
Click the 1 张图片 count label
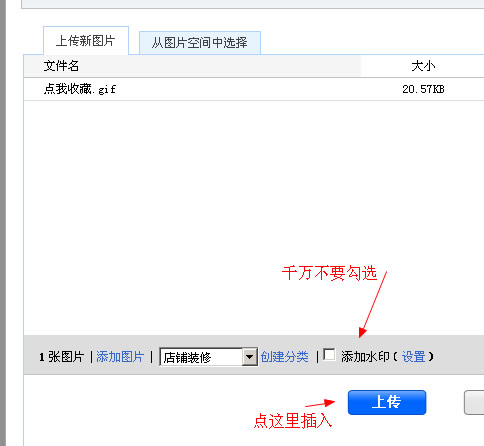tap(61, 357)
